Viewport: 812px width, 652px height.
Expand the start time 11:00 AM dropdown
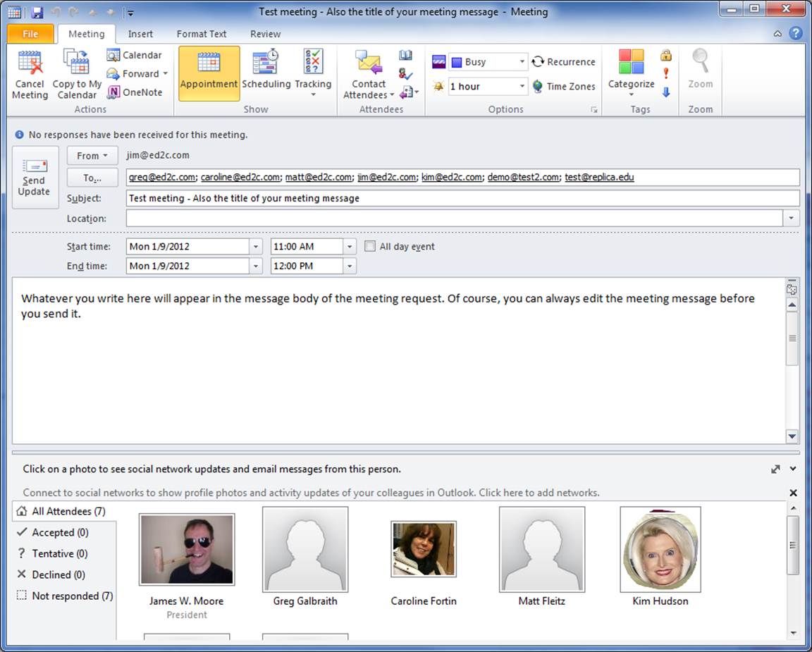pyautogui.click(x=350, y=247)
